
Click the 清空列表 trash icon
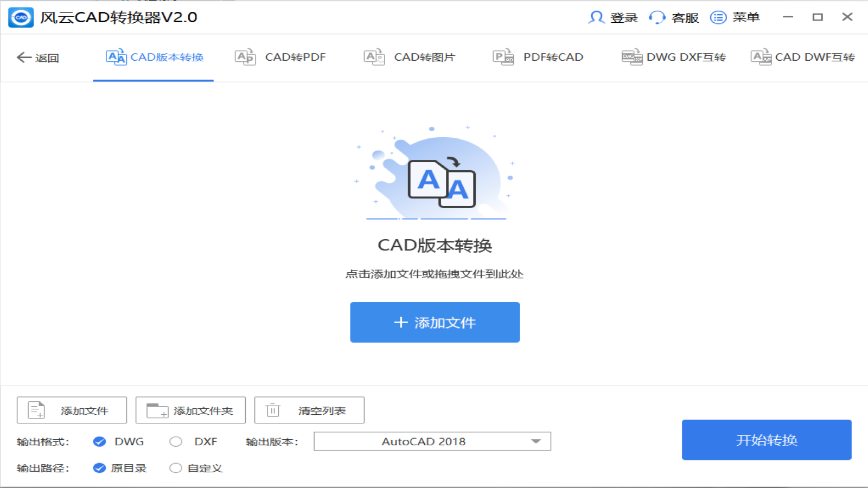(x=273, y=410)
